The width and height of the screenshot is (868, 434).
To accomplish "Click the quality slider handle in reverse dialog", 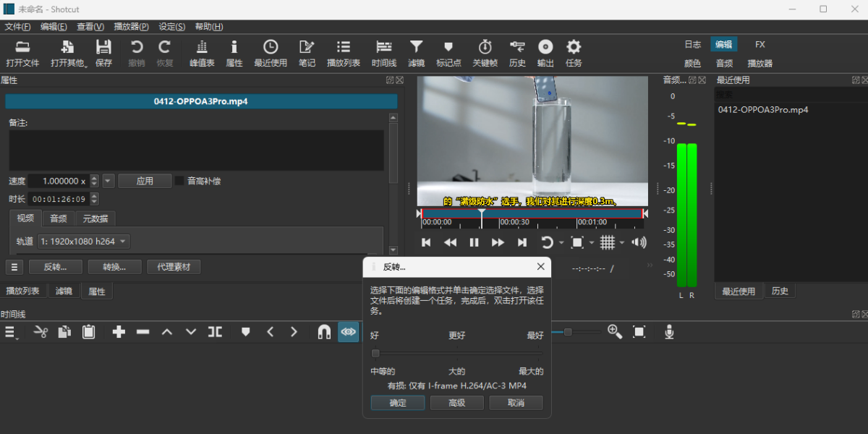I will click(x=375, y=354).
